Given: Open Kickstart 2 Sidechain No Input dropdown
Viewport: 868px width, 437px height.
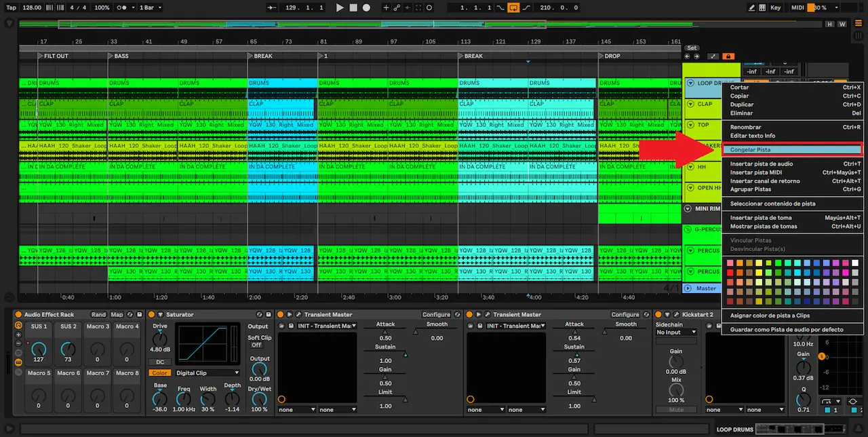Looking at the screenshot, I should 676,332.
